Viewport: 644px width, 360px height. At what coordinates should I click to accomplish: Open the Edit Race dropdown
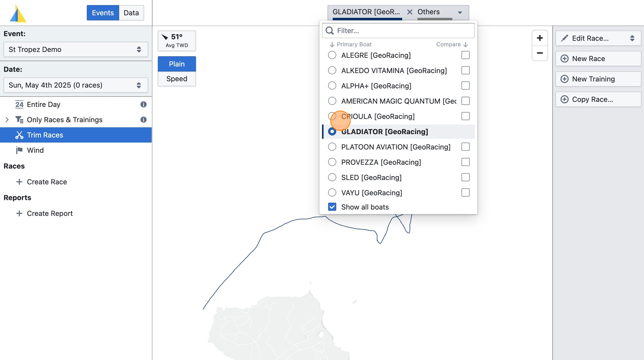tap(598, 38)
